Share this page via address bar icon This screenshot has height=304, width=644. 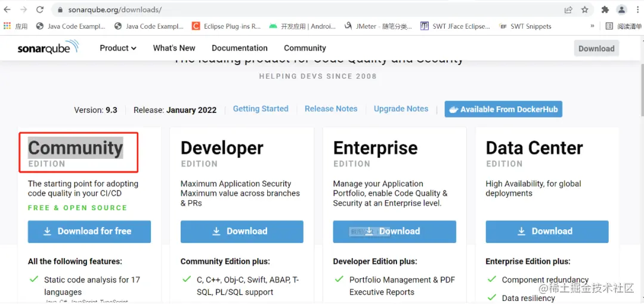point(568,10)
